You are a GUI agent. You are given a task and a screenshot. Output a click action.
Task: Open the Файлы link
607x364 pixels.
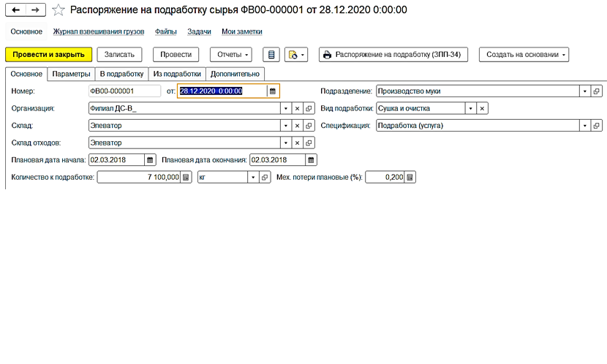pos(166,31)
